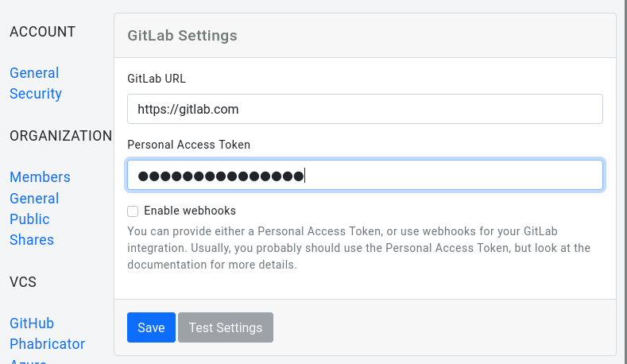Click into the GitLab URL field
The width and height of the screenshot is (627, 364).
tap(365, 109)
